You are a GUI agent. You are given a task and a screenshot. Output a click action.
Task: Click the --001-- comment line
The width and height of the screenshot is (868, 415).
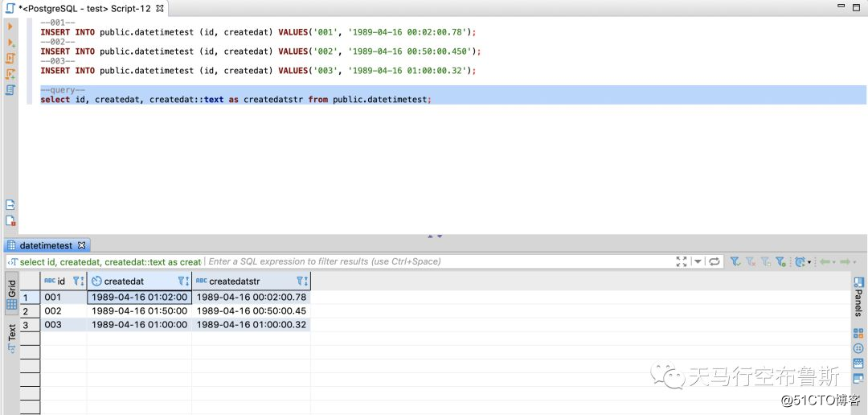click(58, 23)
